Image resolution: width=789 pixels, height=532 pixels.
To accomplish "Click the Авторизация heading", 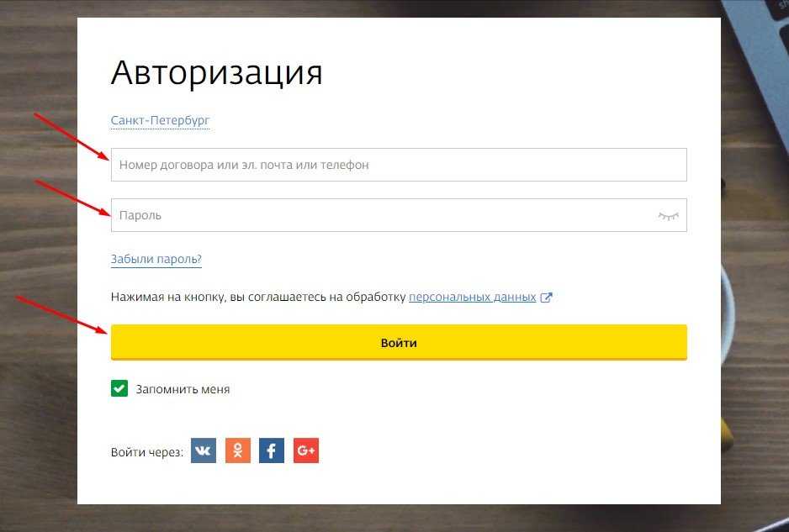I will pos(217,73).
